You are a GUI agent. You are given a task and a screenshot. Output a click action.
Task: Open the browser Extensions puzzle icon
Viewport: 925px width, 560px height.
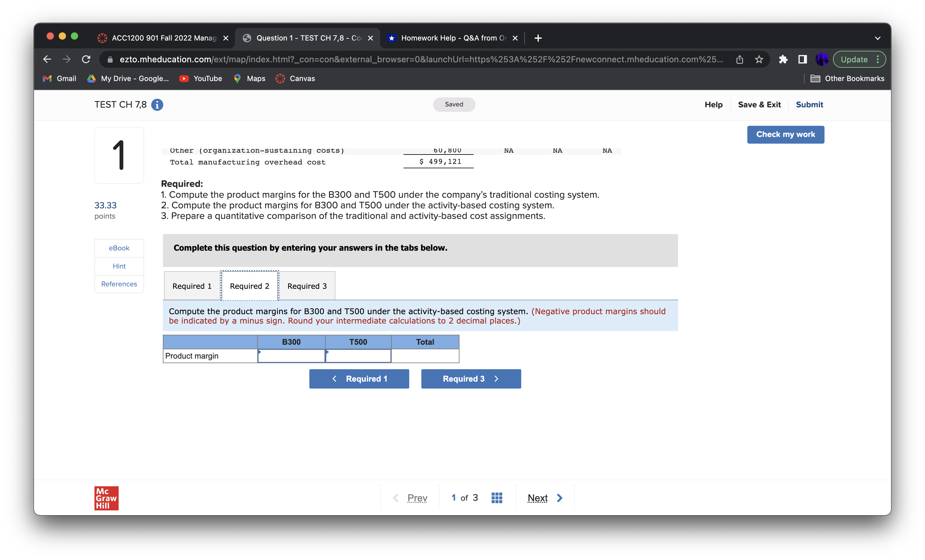pyautogui.click(x=783, y=59)
